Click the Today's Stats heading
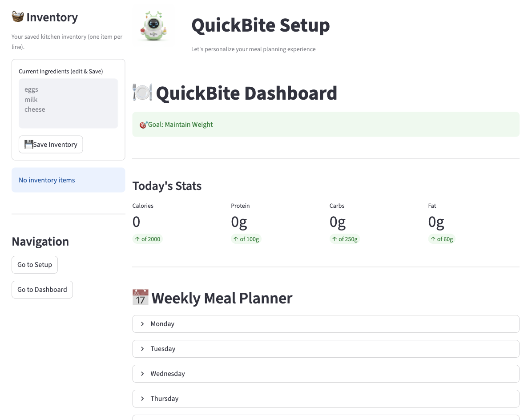This screenshot has width=532, height=420. coord(167,186)
